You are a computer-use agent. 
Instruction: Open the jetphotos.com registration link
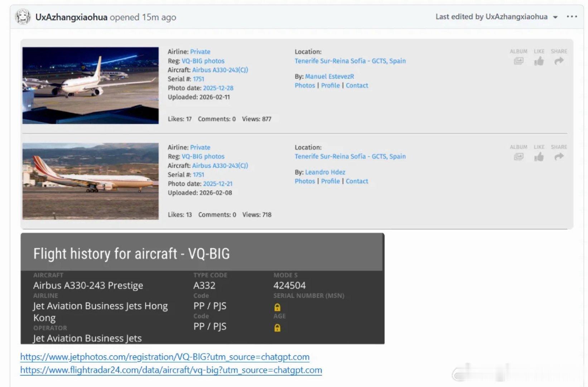(x=165, y=357)
